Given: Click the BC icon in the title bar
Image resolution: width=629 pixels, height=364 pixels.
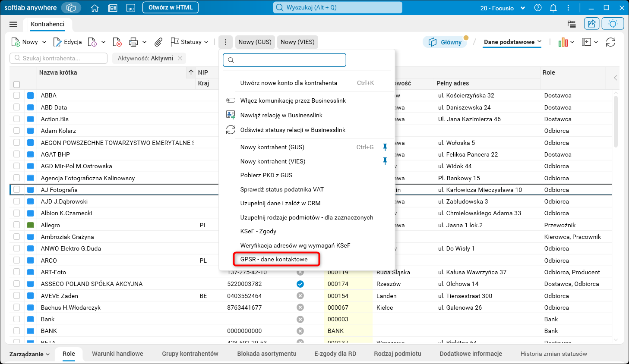Looking at the screenshot, I should pos(131,8).
